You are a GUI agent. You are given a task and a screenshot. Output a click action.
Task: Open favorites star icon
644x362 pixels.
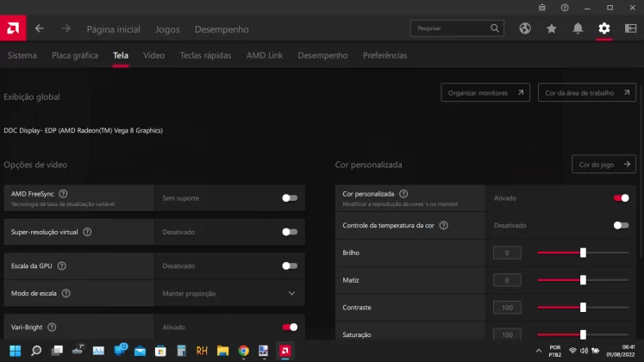point(552,28)
